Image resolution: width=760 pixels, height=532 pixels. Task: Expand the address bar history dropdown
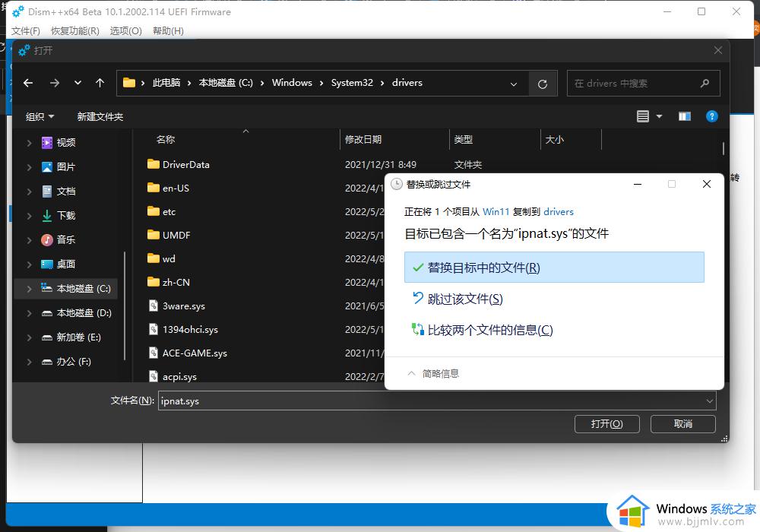[513, 84]
